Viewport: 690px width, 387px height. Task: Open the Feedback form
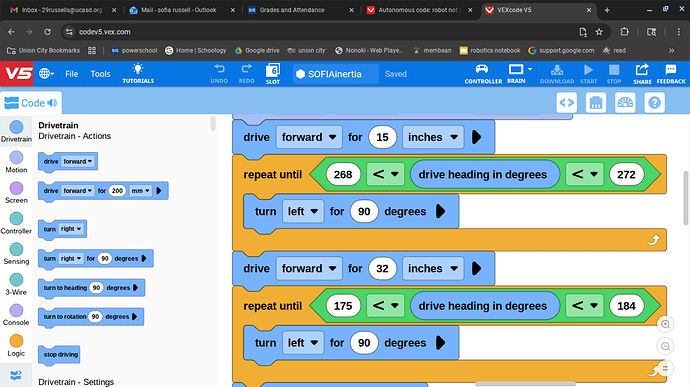[671, 74]
